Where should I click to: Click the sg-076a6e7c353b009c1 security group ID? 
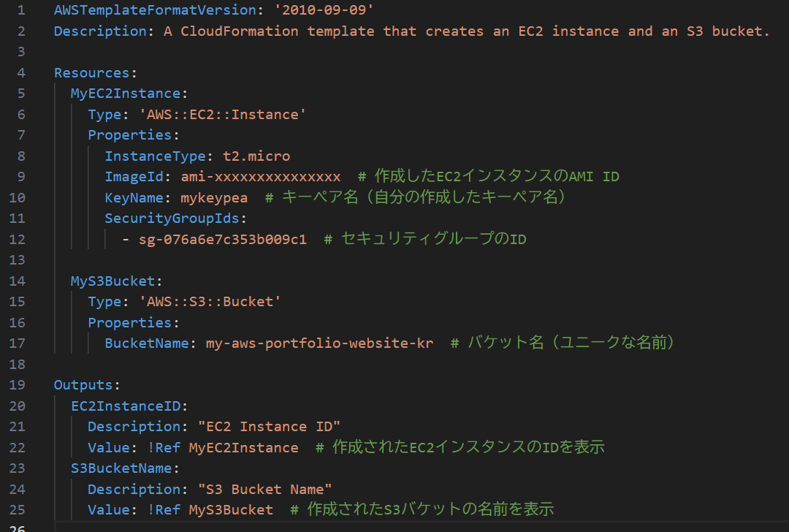(222, 240)
